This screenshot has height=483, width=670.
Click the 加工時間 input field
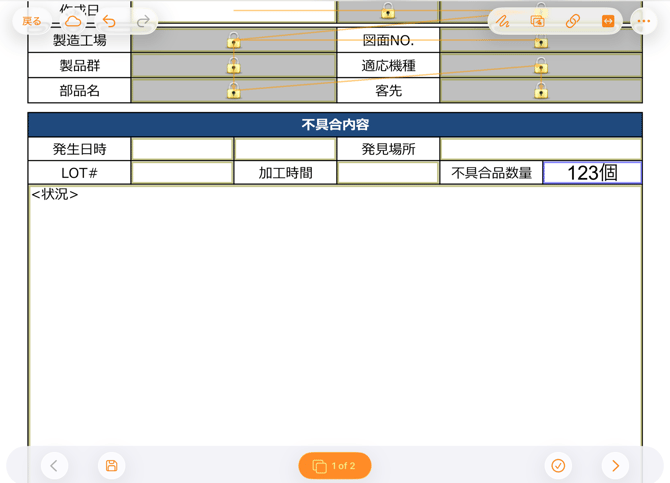point(387,173)
